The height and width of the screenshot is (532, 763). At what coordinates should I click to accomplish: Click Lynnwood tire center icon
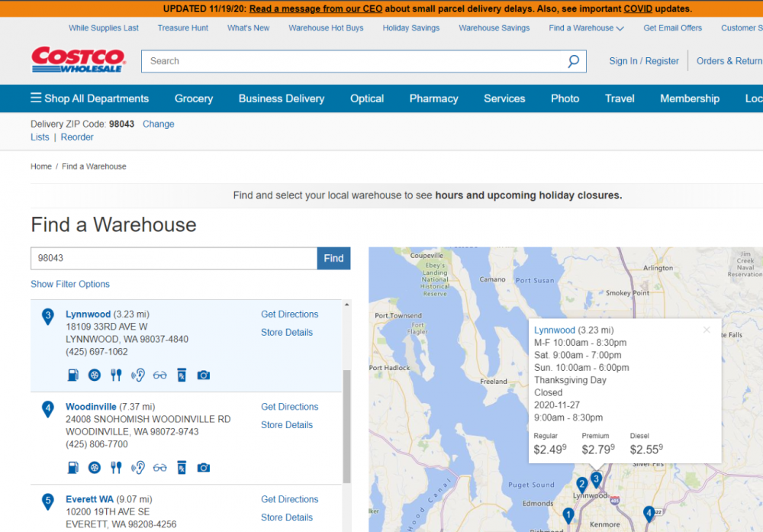tap(94, 375)
